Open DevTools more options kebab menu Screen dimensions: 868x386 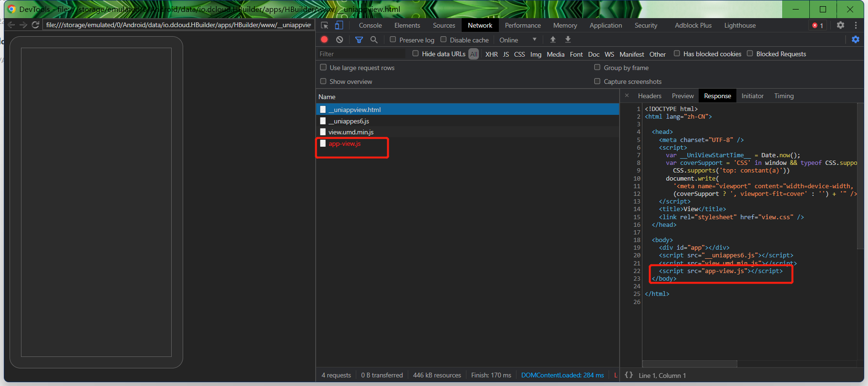856,25
